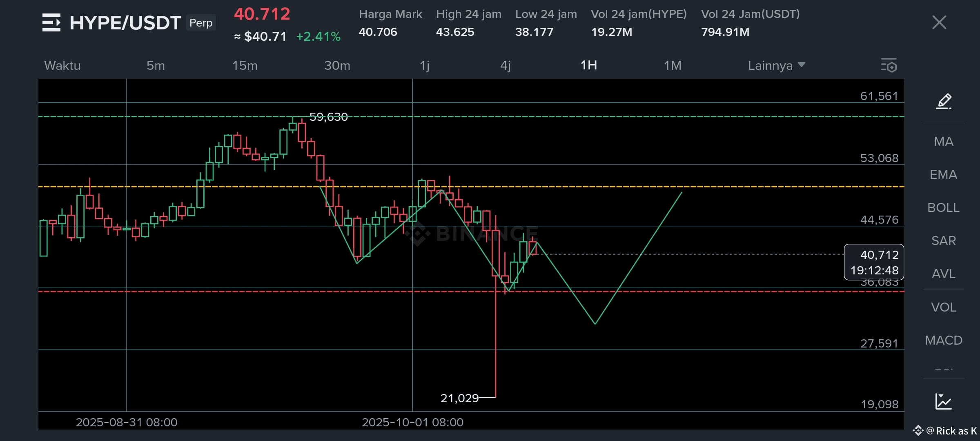The height and width of the screenshot is (441, 980).
Task: Click the 61,561 price axis label
Action: (x=879, y=96)
